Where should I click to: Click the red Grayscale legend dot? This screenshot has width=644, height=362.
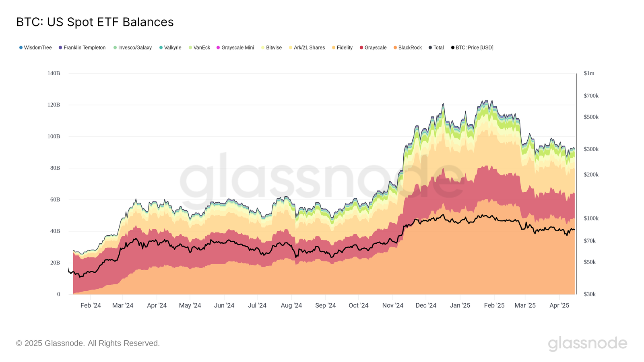361,47
